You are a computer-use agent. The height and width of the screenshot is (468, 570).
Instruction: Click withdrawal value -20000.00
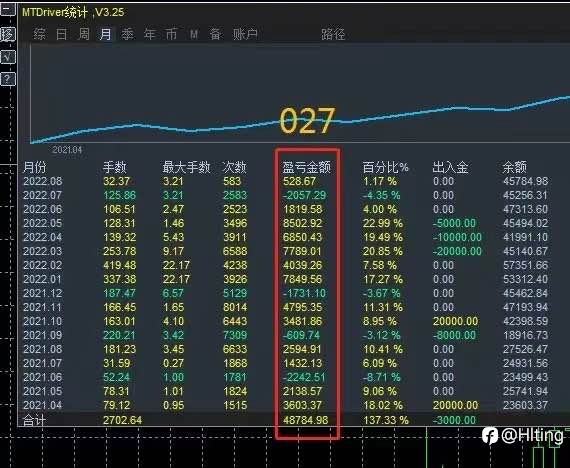pos(457,251)
